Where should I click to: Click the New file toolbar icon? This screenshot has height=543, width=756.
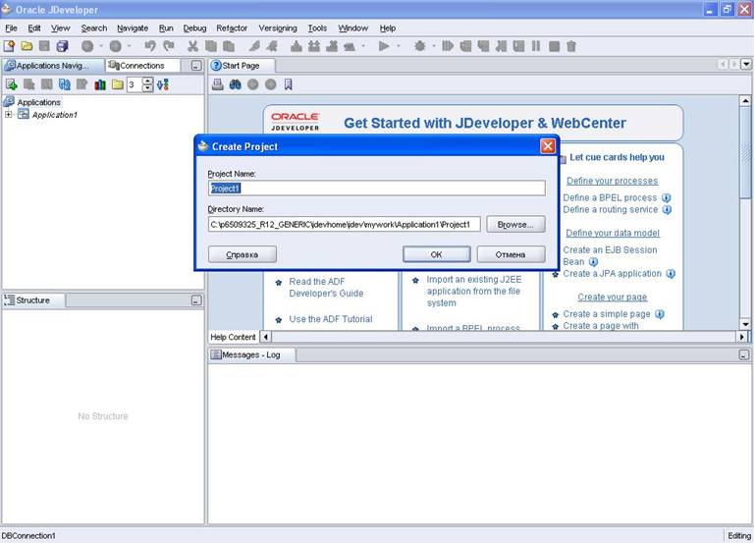point(9,46)
